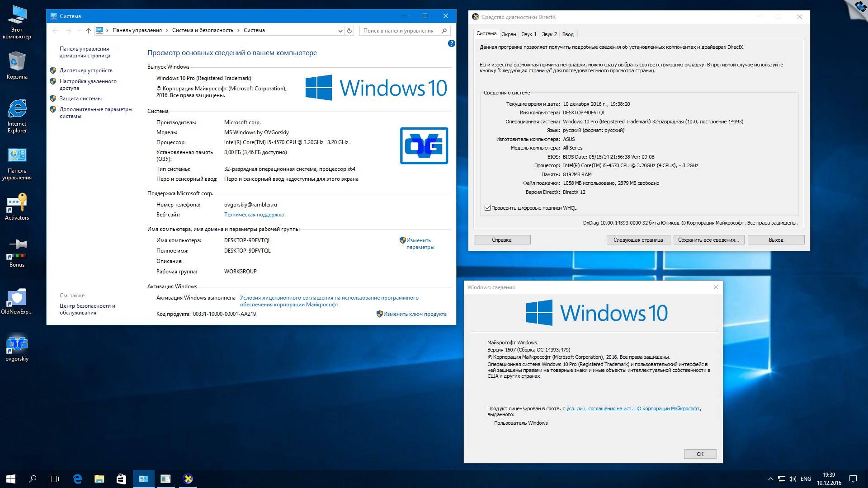Open Панель управления домашняя страница link
This screenshot has height=488, width=868.
(x=87, y=52)
